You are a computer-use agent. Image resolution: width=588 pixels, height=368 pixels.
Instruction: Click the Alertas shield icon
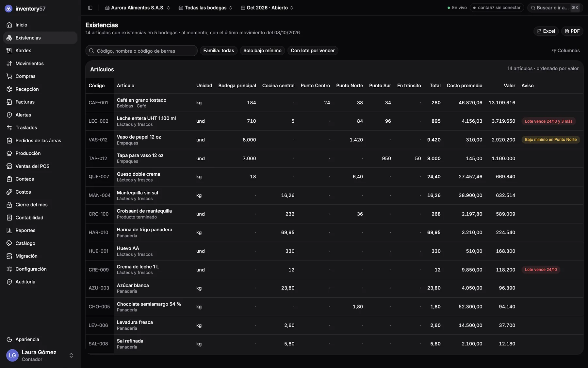pyautogui.click(x=9, y=115)
